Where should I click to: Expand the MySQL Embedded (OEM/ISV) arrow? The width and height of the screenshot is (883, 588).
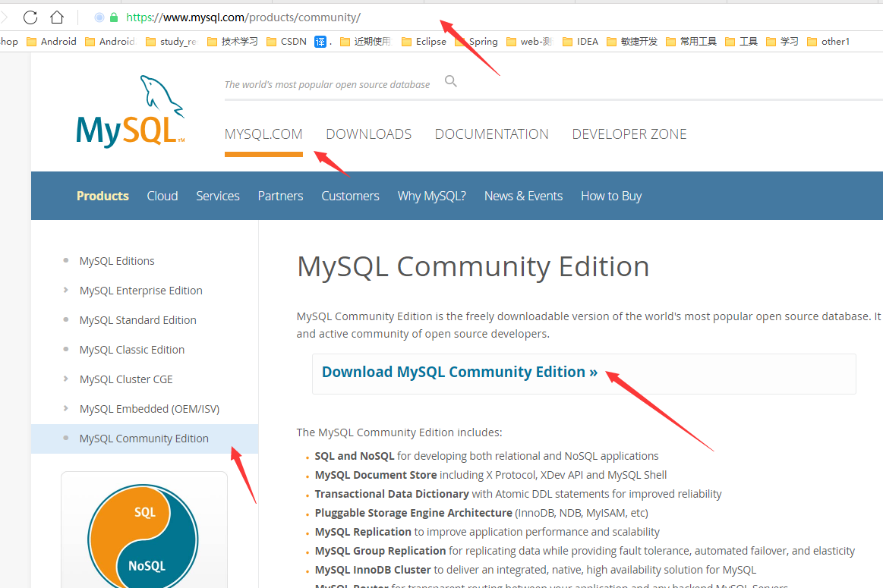[66, 408]
